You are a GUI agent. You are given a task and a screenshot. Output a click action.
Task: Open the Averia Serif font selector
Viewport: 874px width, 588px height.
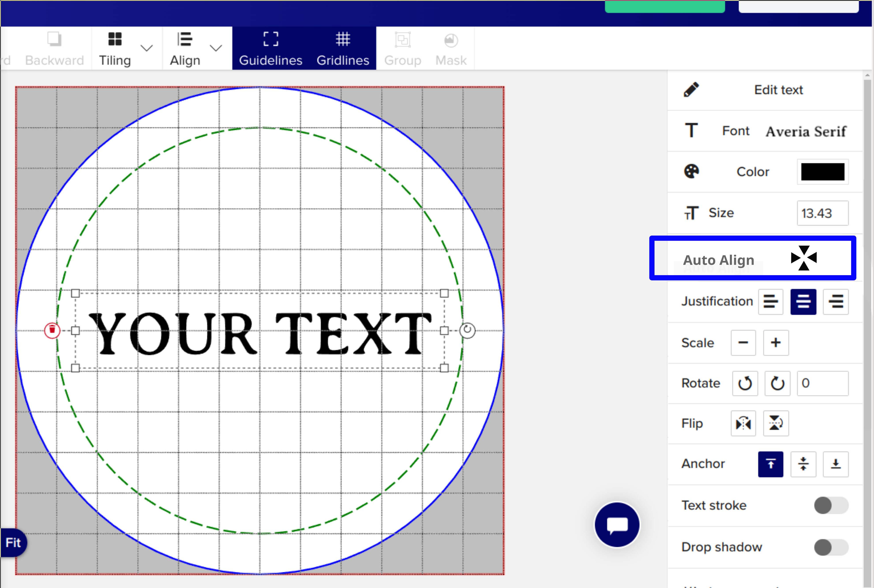[x=806, y=131]
